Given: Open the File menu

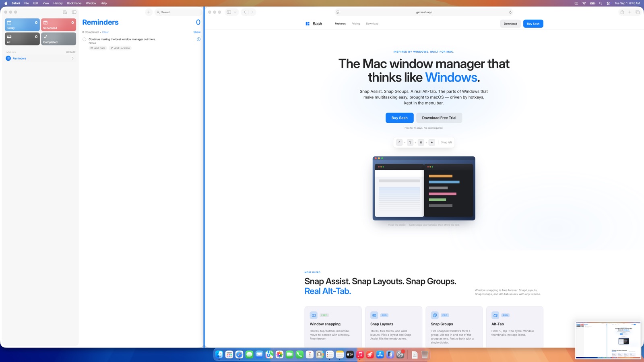Looking at the screenshot, I should (x=27, y=3).
